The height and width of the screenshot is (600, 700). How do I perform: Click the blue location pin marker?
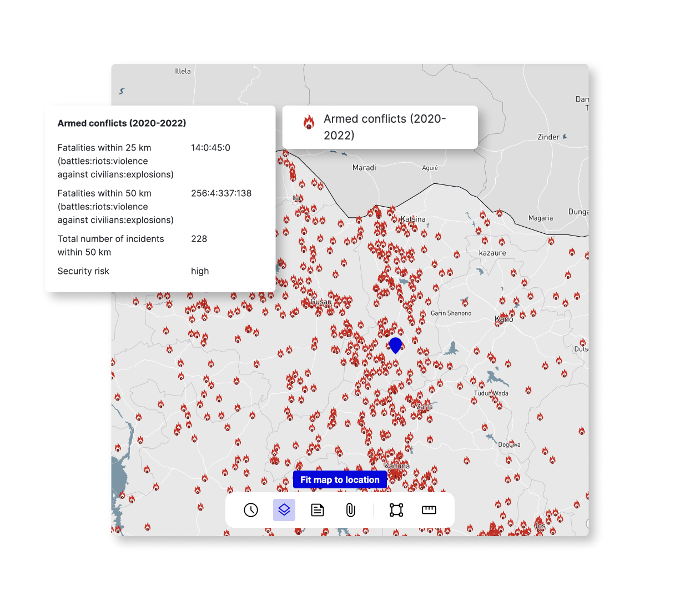[x=395, y=345]
